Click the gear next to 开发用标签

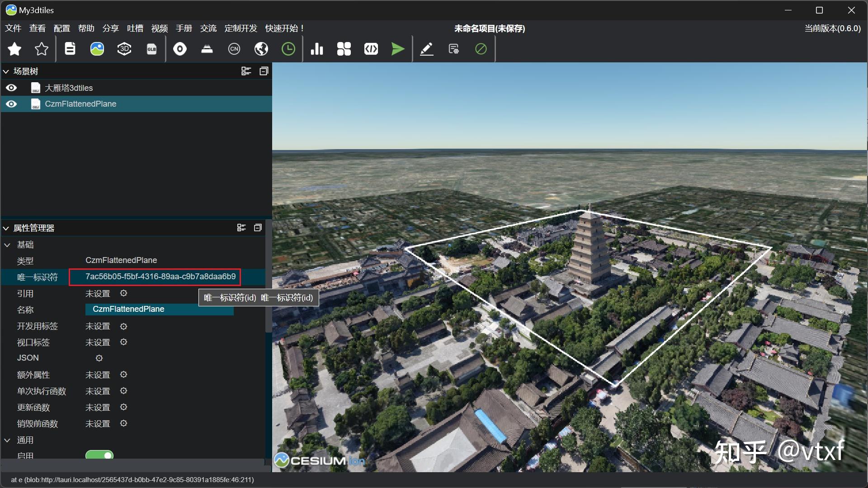(x=123, y=326)
